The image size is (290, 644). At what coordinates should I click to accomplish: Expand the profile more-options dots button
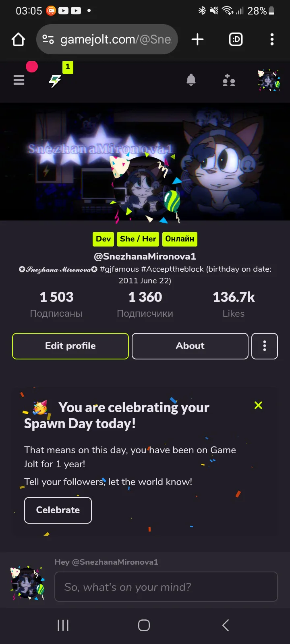click(265, 346)
